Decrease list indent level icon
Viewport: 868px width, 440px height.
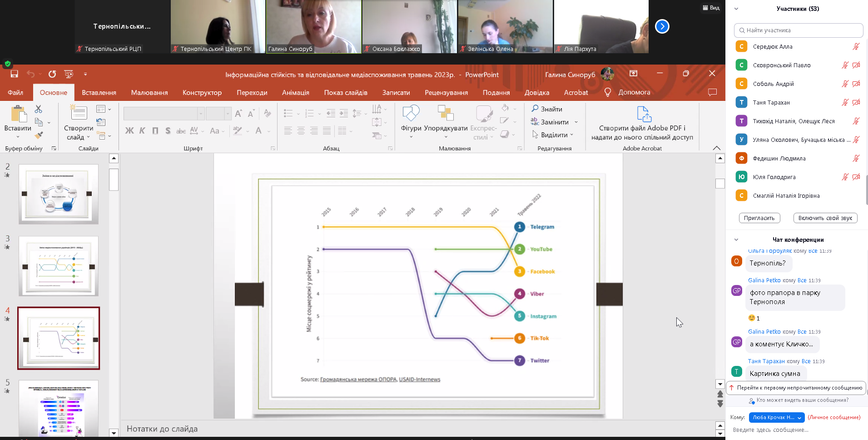(x=331, y=114)
